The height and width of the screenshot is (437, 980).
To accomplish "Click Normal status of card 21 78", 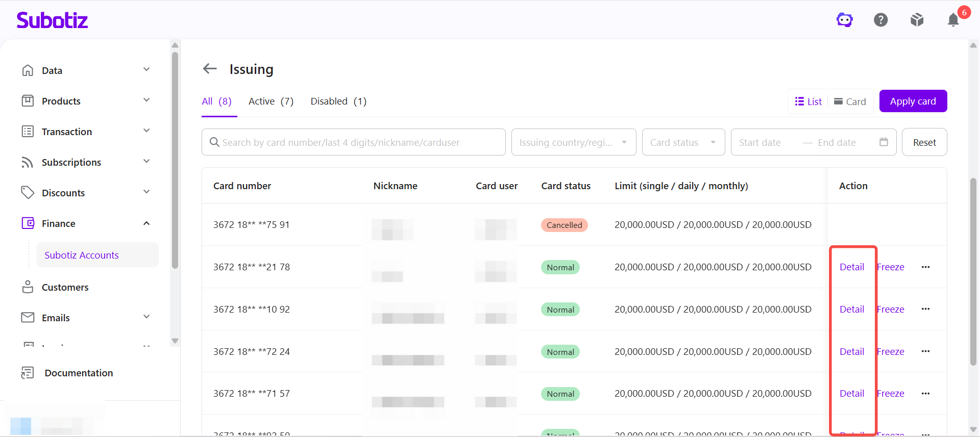I will (560, 267).
